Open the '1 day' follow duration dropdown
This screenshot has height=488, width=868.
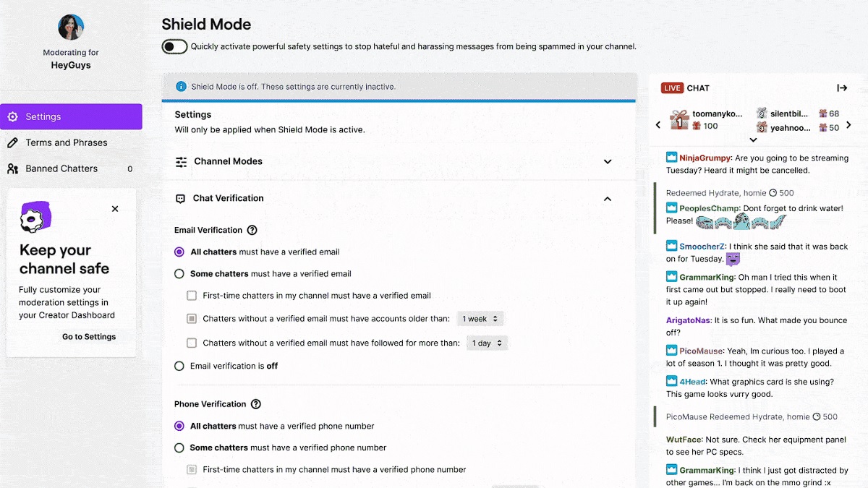pos(487,343)
